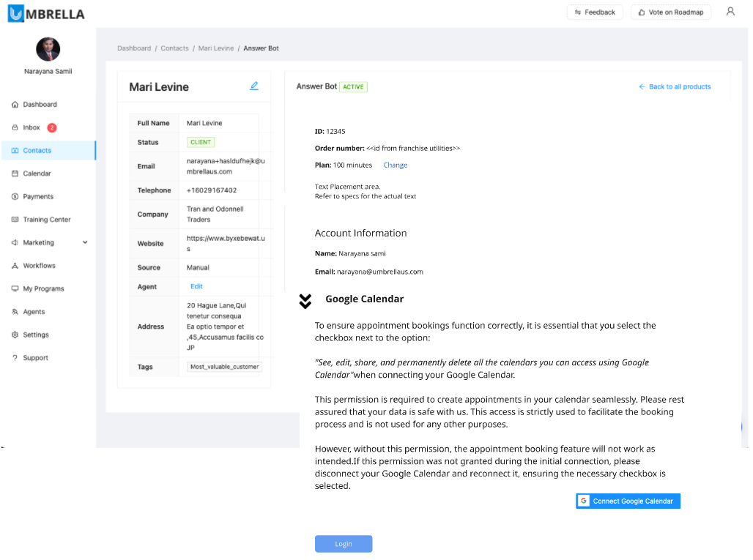Click the Payments dollar icon in sidebar
Image resolution: width=753 pixels, height=560 pixels.
(x=15, y=197)
